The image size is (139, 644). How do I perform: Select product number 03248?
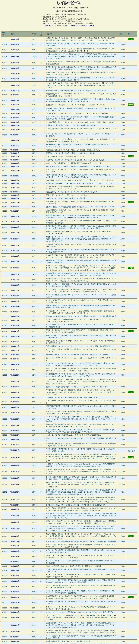click(5, 364)
